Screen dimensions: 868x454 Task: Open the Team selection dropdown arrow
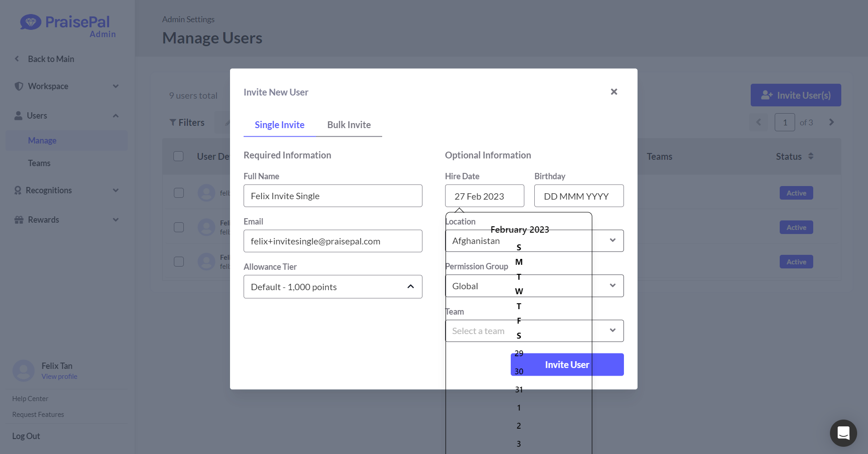[612, 330]
